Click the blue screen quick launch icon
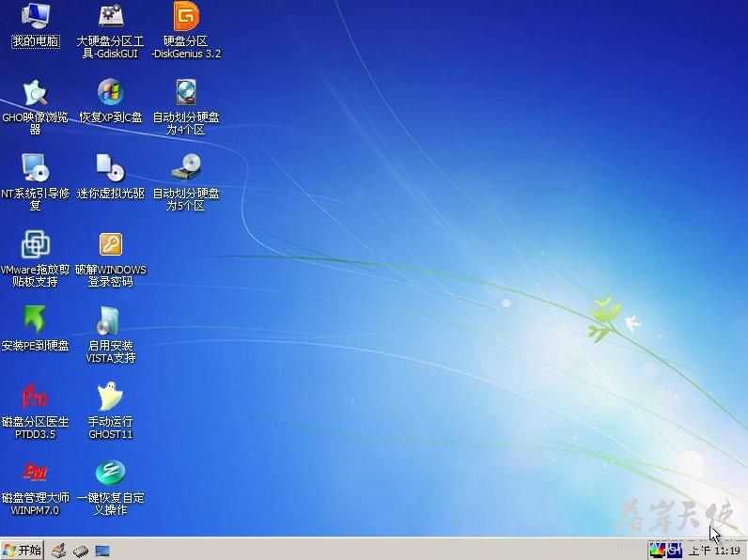Viewport: 748px width, 560px height. (102, 552)
